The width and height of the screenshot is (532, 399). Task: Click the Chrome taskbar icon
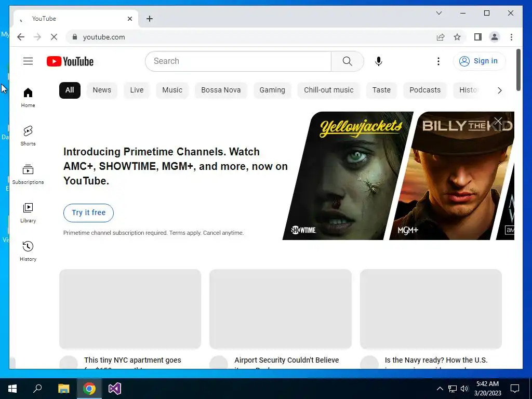click(89, 389)
